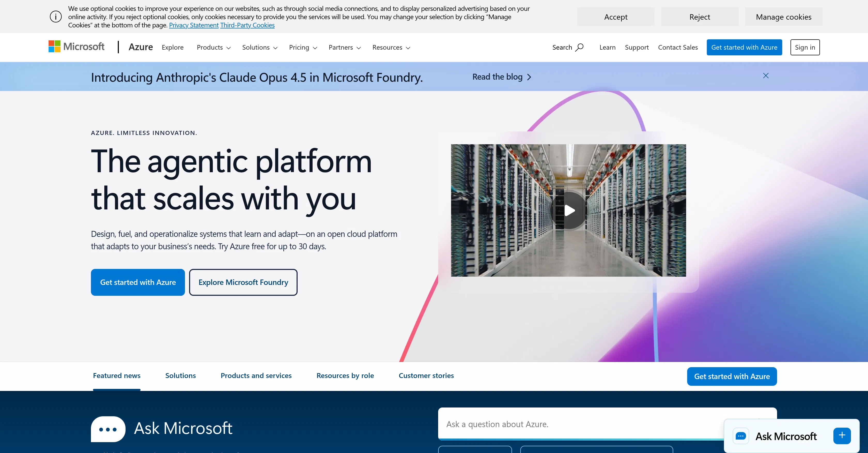Click the arrow next to Read the blog

(x=529, y=77)
